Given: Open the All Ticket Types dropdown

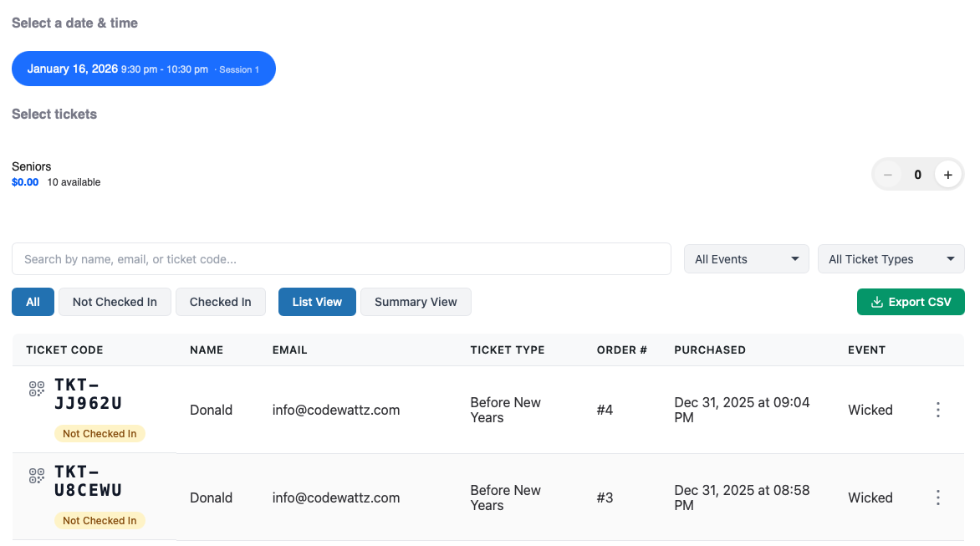Looking at the screenshot, I should [x=891, y=258].
